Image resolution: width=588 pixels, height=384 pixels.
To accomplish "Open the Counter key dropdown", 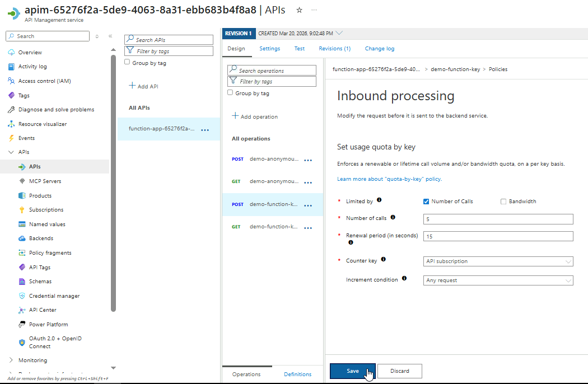I will 498,261.
